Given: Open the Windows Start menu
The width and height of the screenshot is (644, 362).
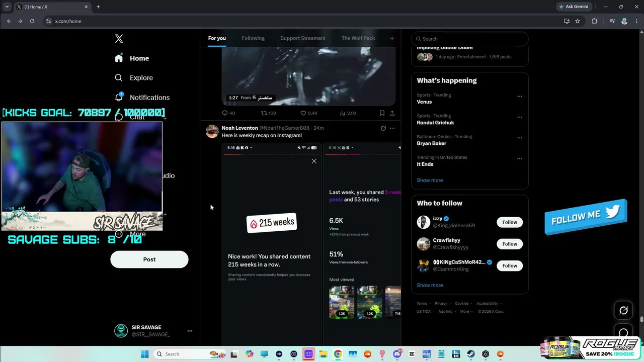Looking at the screenshot, I should click(144, 354).
